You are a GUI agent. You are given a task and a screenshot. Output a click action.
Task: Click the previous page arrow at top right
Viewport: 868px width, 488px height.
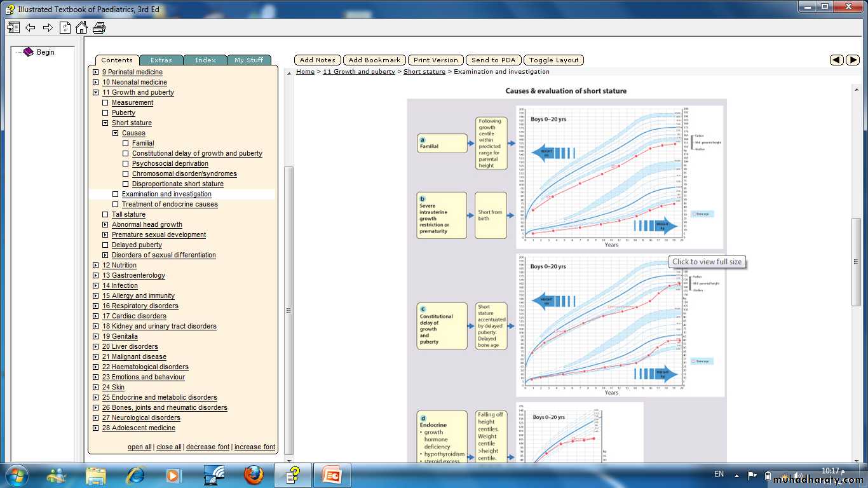click(x=837, y=60)
